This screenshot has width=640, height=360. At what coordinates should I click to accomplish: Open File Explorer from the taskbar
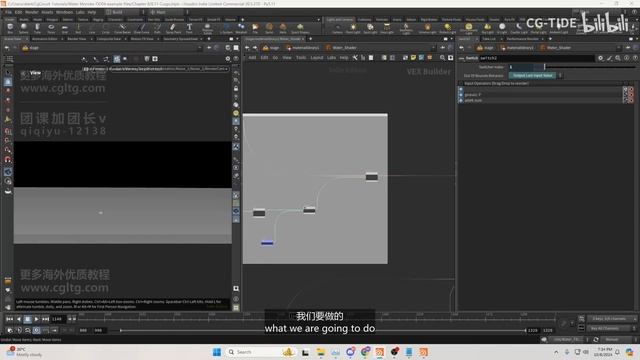pyautogui.click(x=320, y=352)
